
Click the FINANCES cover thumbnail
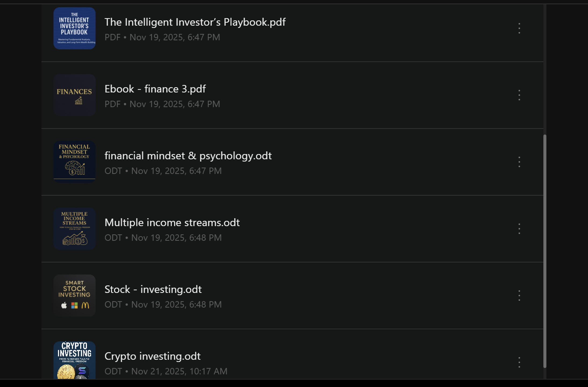[75, 95]
